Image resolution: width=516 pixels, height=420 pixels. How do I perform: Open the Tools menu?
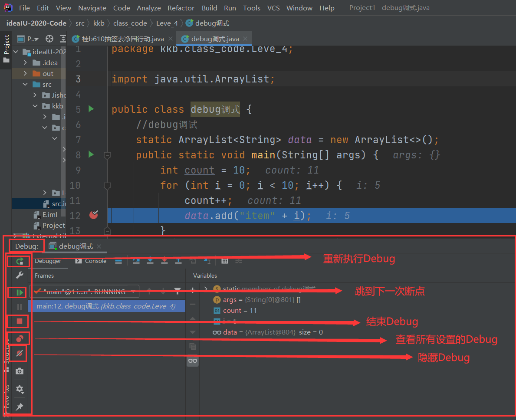[x=251, y=8]
